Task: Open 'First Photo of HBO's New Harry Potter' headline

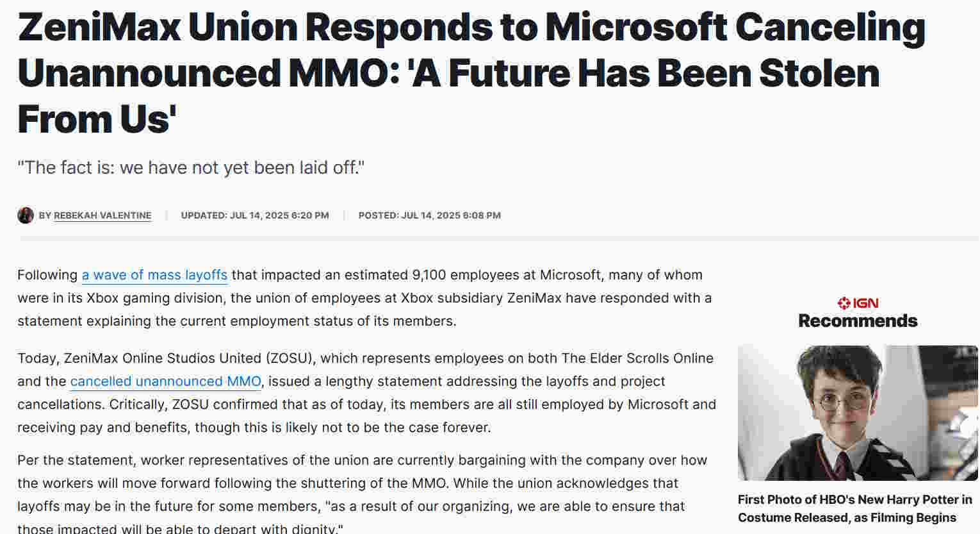Action: click(x=855, y=508)
